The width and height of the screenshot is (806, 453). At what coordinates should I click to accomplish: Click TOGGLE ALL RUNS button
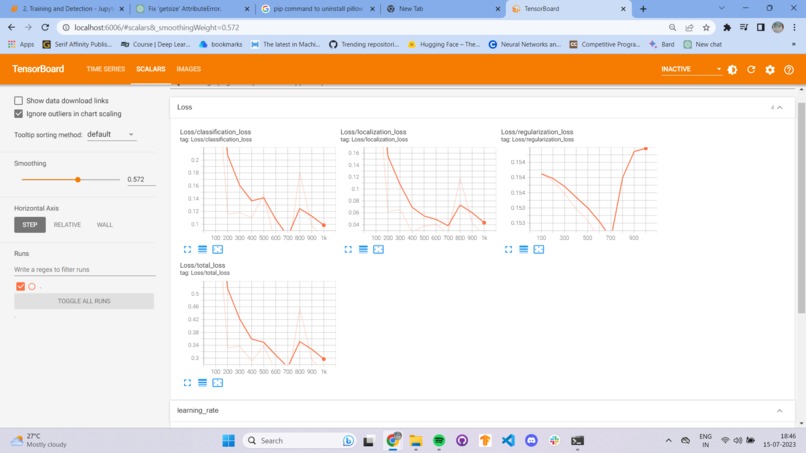tap(84, 301)
